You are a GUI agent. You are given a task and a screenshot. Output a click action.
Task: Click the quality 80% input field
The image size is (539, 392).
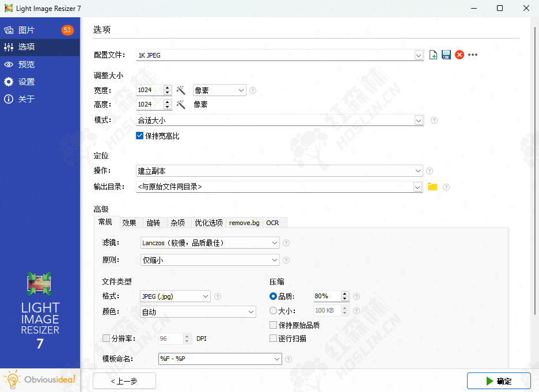(x=327, y=296)
